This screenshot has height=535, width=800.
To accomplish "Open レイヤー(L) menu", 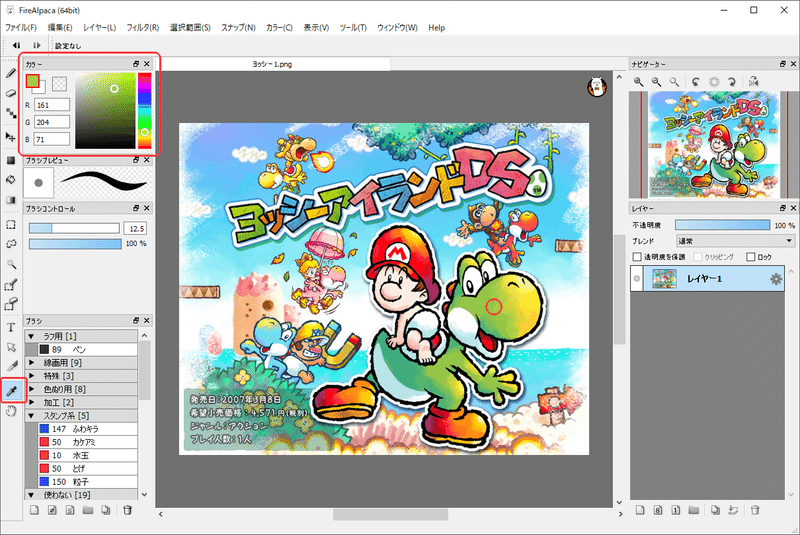I will click(x=99, y=28).
